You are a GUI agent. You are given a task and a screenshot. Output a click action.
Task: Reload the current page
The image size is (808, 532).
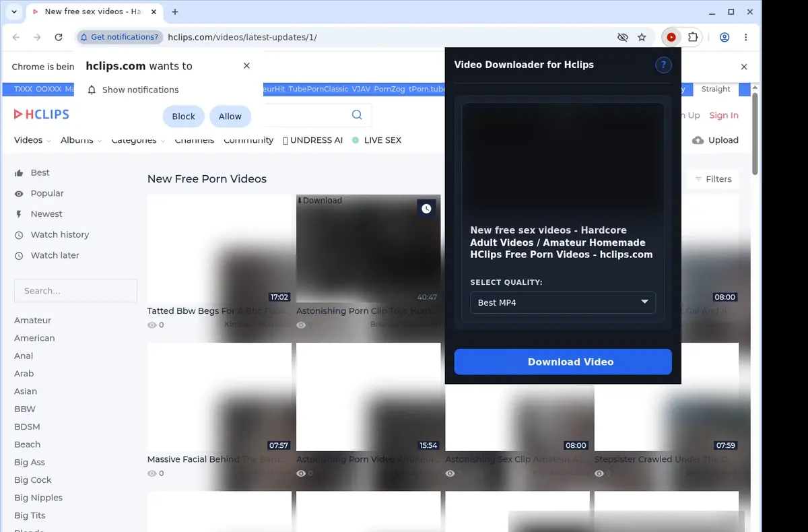[x=59, y=37]
